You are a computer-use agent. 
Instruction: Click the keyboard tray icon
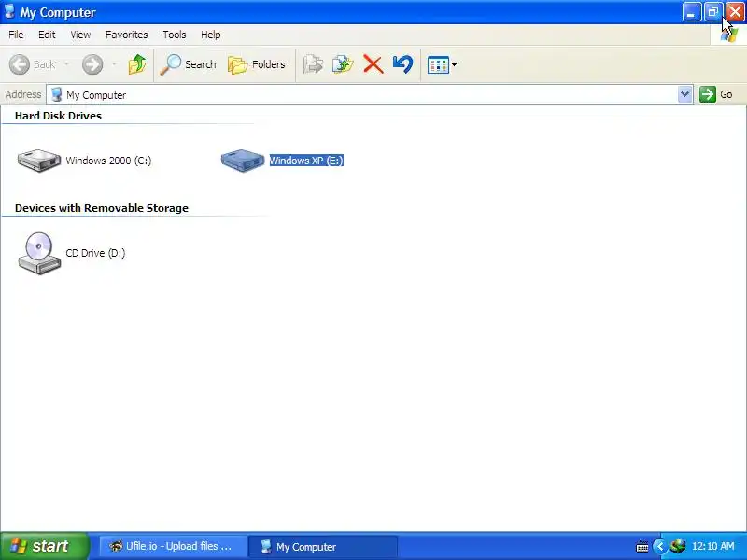click(x=642, y=546)
